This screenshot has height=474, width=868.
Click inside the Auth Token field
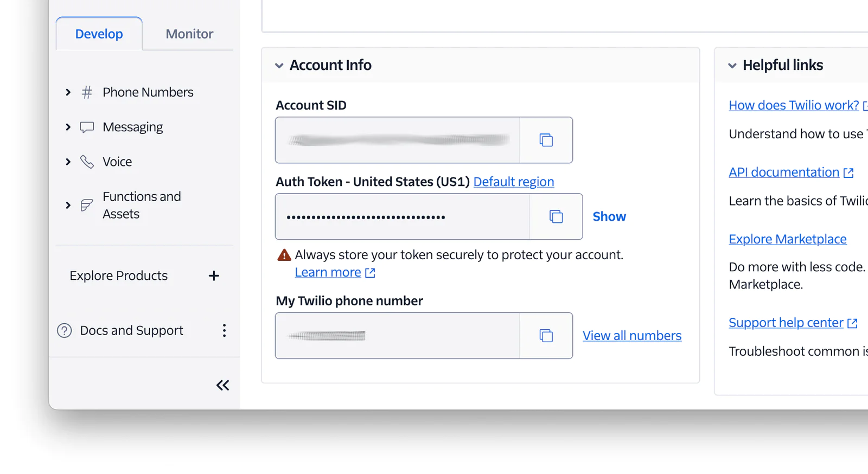click(x=402, y=216)
